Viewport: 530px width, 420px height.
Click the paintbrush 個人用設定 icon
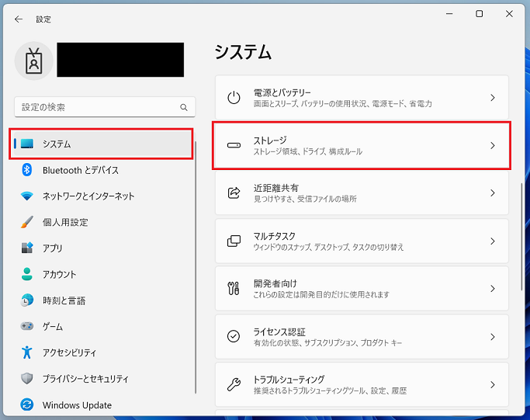[x=27, y=222]
